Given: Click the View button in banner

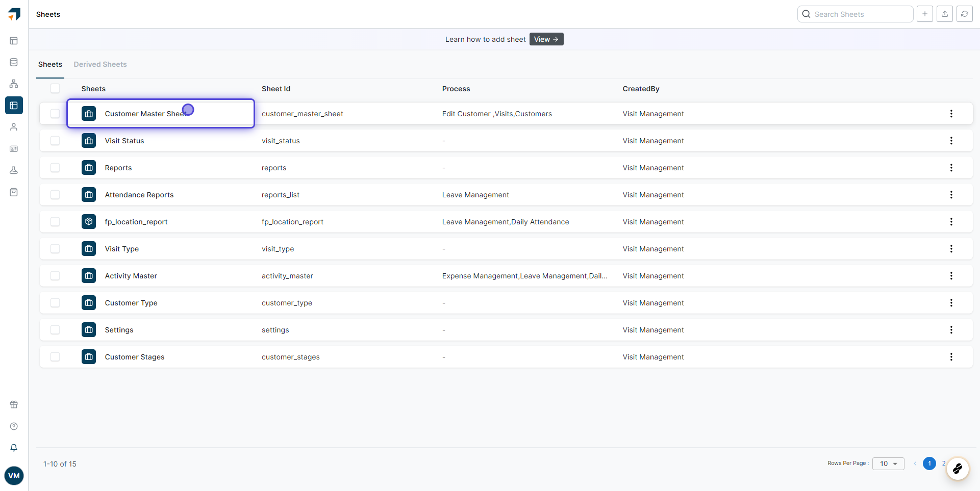Looking at the screenshot, I should pyautogui.click(x=546, y=39).
